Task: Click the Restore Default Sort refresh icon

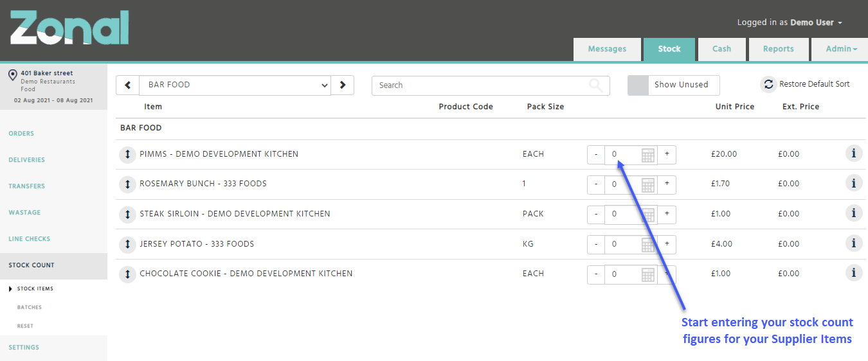Action: [768, 85]
